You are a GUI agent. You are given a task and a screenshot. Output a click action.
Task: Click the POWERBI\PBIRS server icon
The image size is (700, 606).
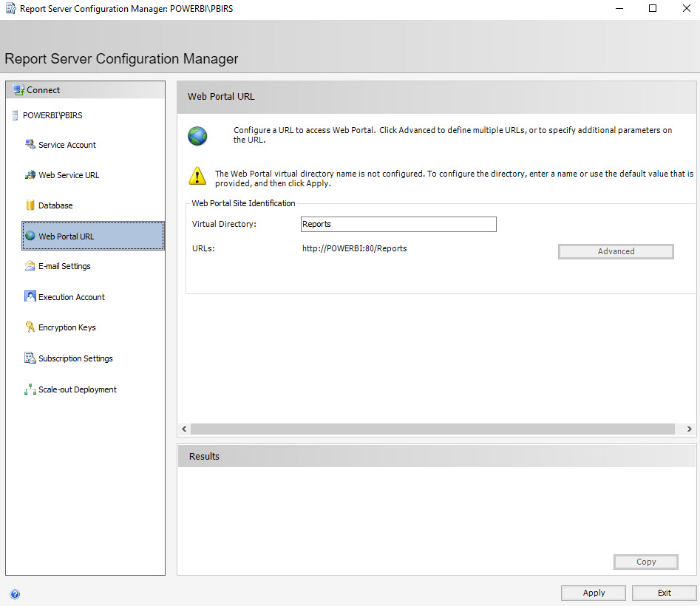pyautogui.click(x=15, y=115)
